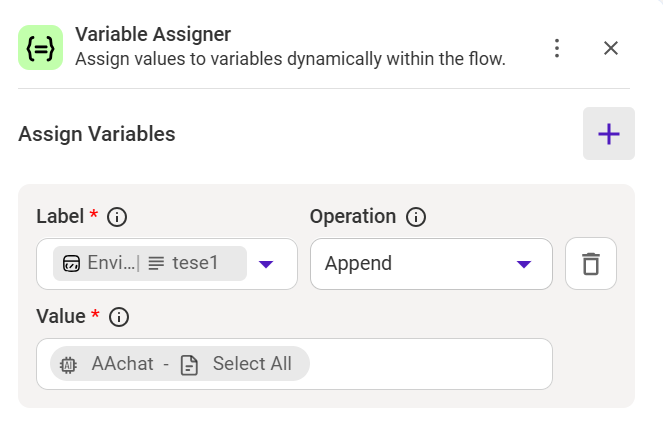Click the Select All document icon
663x428 pixels.
189,364
